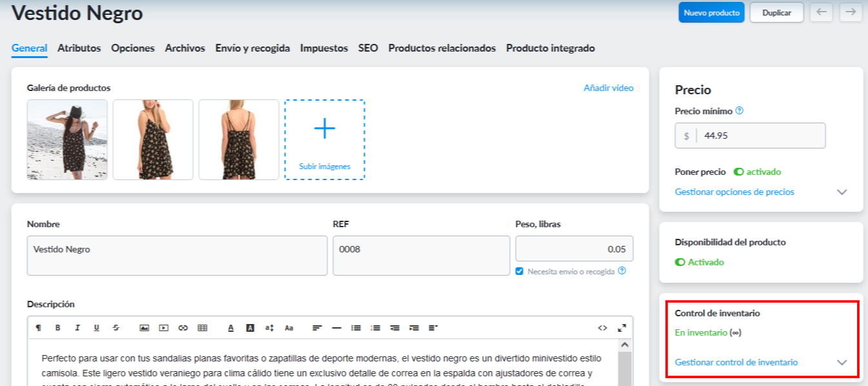Image resolution: width=868 pixels, height=386 pixels.
Task: Toggle product availability 'Activado' switch
Action: click(x=680, y=262)
